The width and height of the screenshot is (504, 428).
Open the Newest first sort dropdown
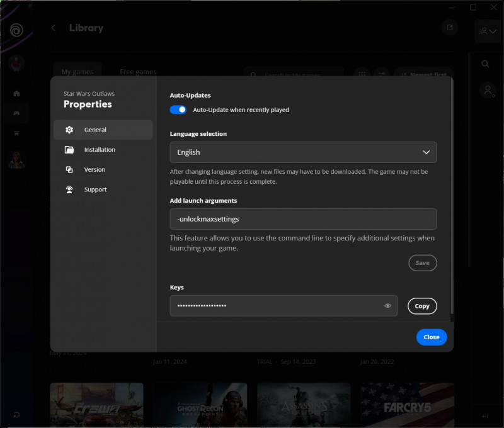[424, 74]
